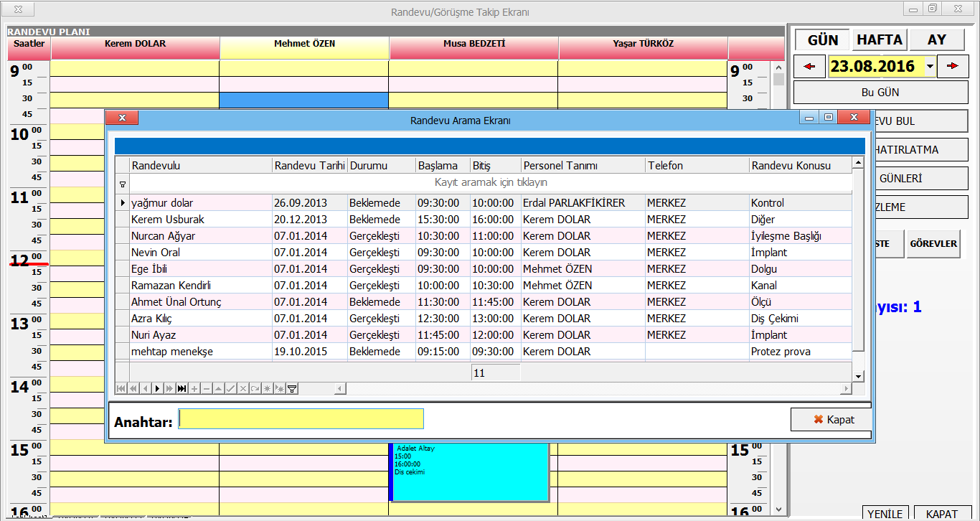
Task: Sort by Randevu Konusu column header
Action: coord(800,166)
